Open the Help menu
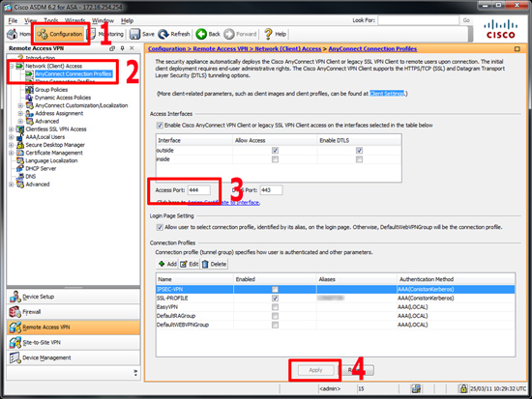This screenshot has width=532, height=399. point(128,20)
